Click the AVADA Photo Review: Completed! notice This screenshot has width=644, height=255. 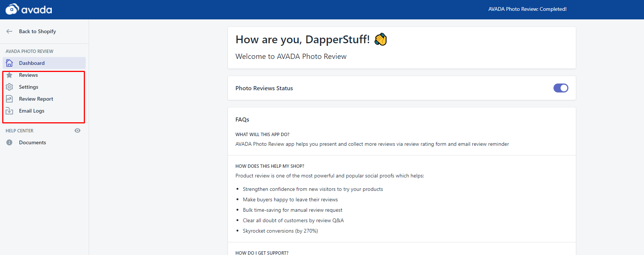(527, 9)
